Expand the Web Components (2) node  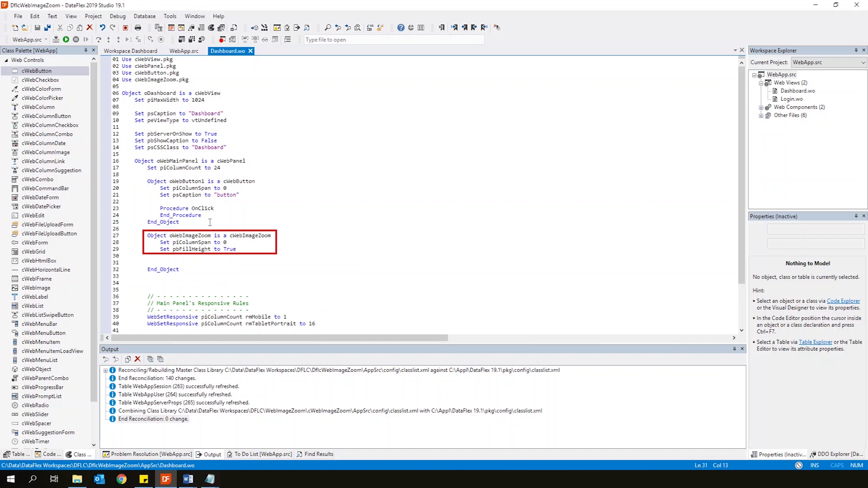761,108
